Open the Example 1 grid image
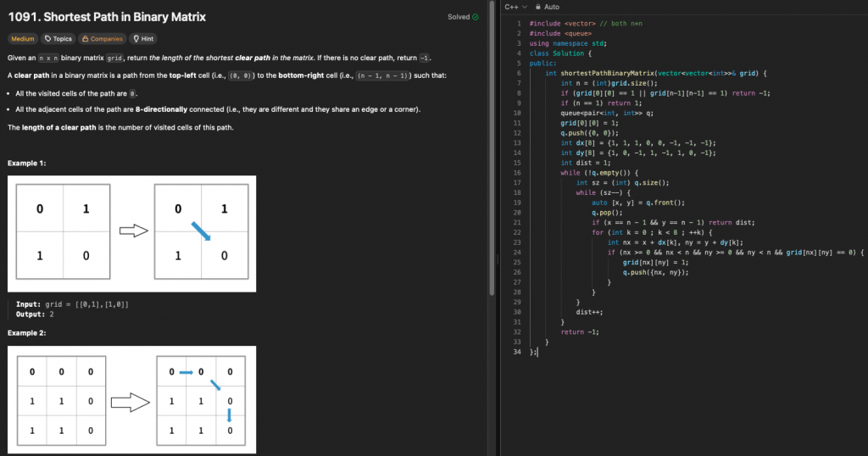This screenshot has width=868, height=456. coord(131,234)
